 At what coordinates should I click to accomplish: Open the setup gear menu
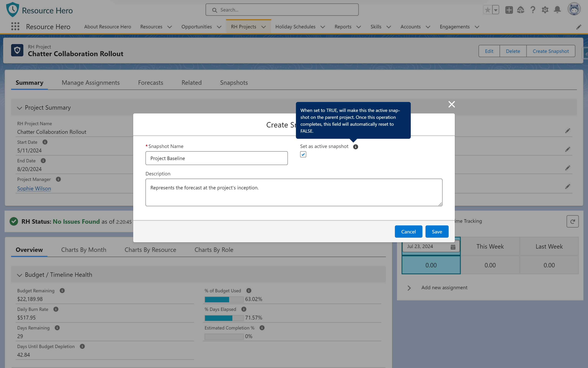tap(545, 10)
